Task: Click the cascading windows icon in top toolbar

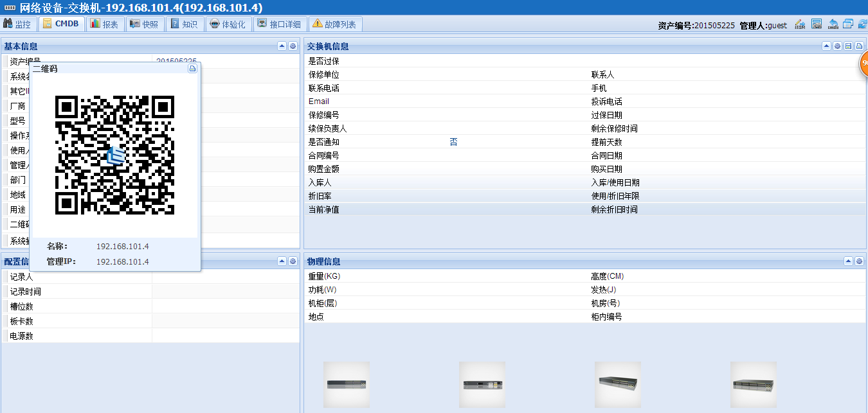Action: click(x=847, y=24)
